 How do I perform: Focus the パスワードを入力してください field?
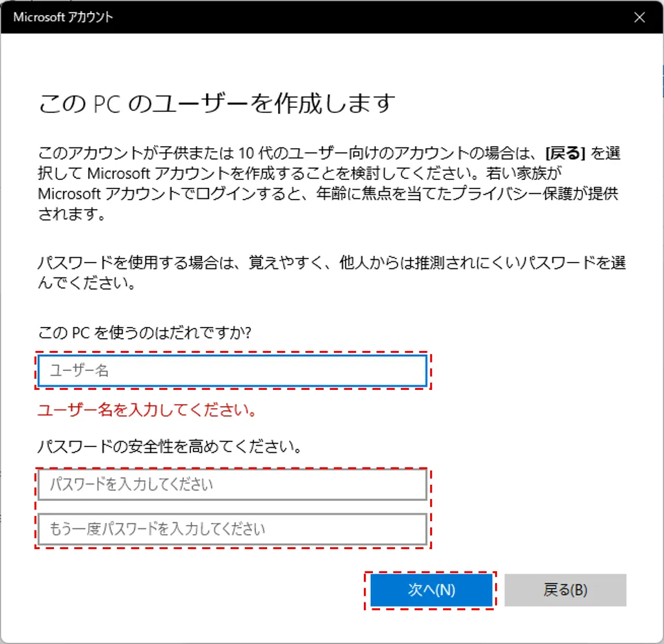coord(232,485)
